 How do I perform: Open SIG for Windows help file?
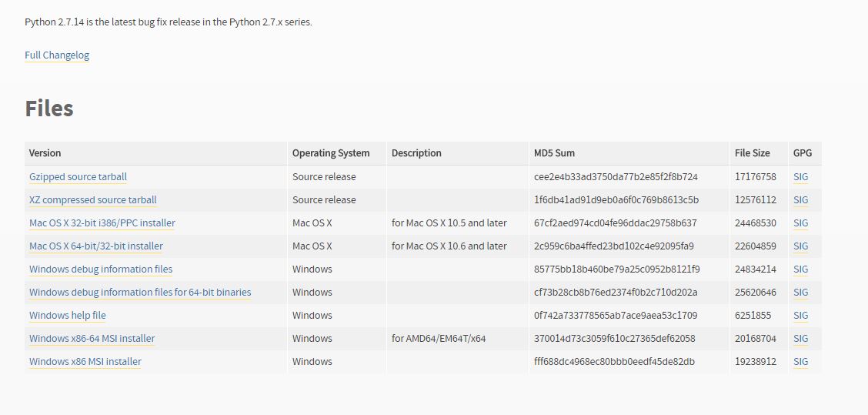point(800,315)
